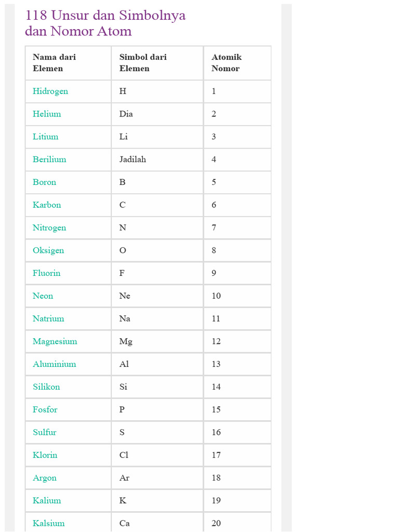Screen dimensions: 399x532
Task: Open the Boron element page
Action: point(44,182)
